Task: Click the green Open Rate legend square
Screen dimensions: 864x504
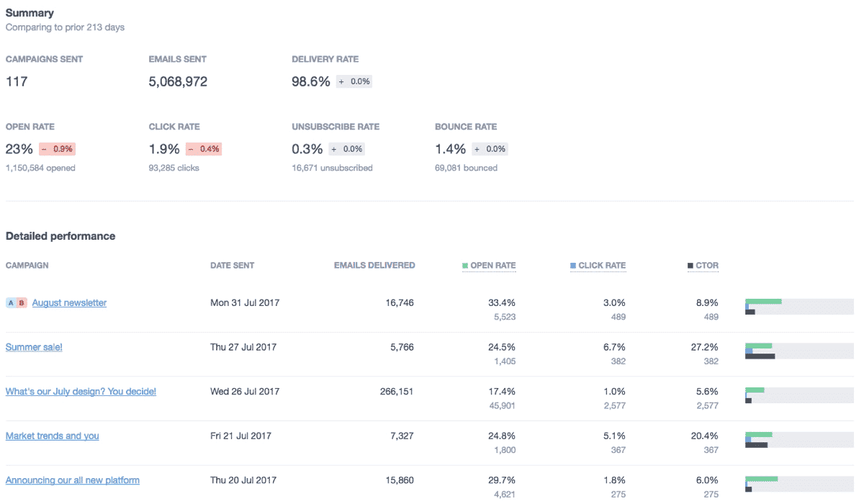Action: point(465,266)
